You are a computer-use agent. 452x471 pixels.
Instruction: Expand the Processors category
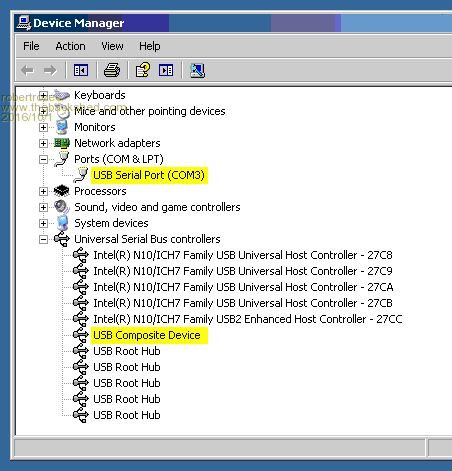[43, 191]
